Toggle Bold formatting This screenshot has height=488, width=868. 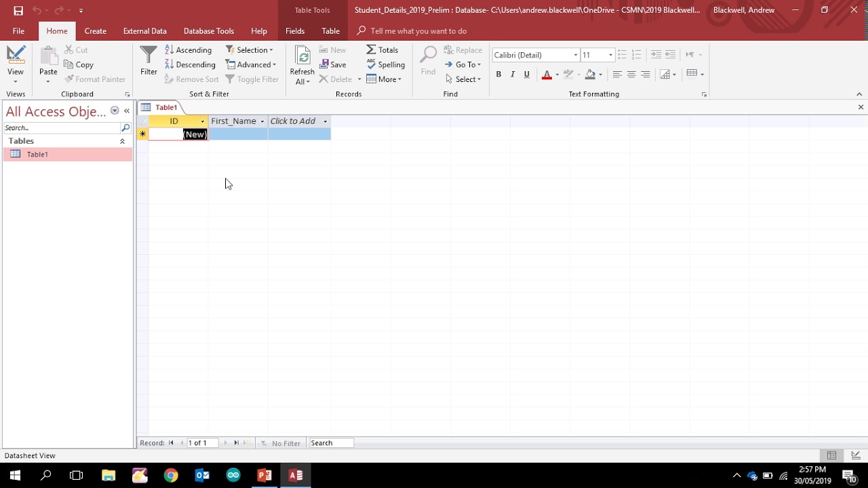498,74
